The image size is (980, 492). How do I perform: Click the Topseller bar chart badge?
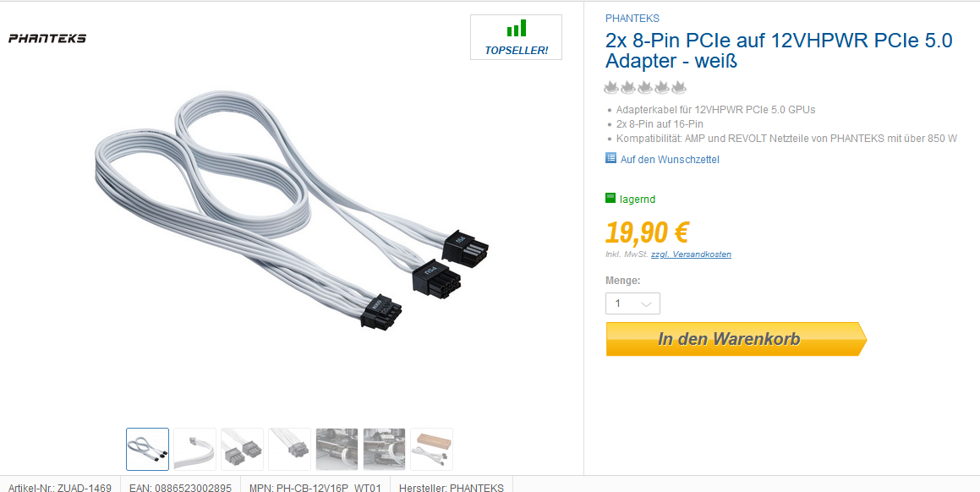point(517,37)
